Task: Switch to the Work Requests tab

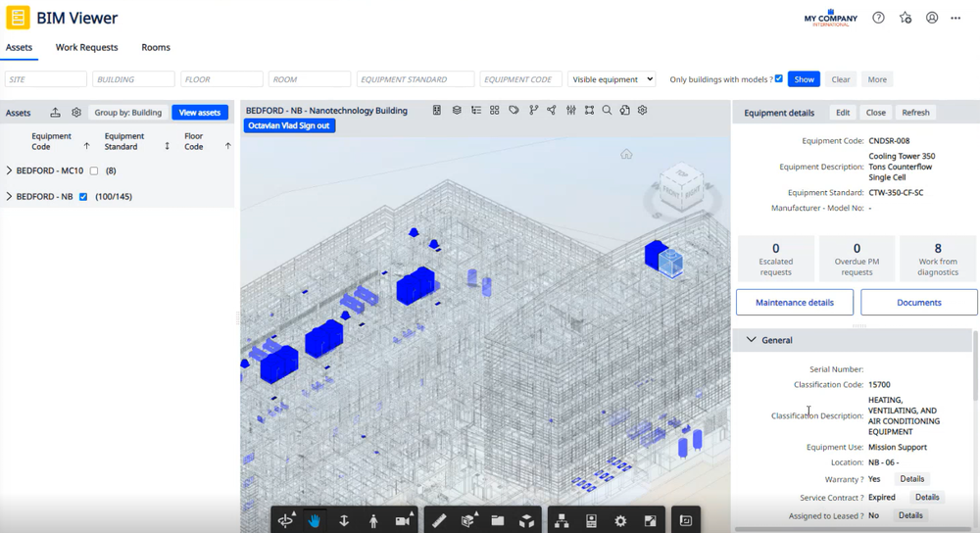Action: (x=86, y=47)
